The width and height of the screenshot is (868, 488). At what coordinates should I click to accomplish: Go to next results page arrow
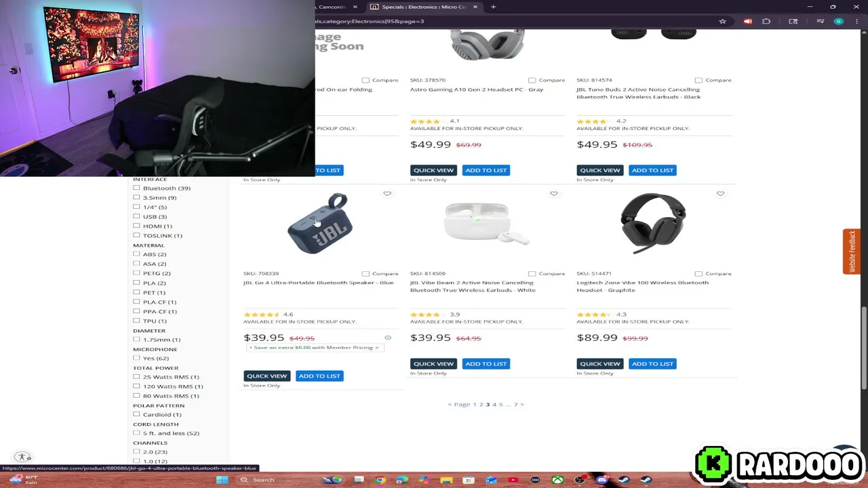pyautogui.click(x=521, y=405)
